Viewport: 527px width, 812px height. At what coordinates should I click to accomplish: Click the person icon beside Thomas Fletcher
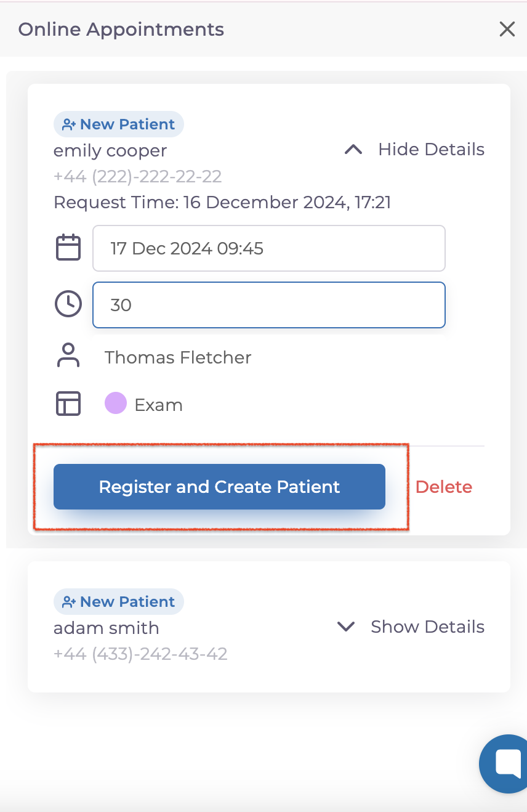point(68,356)
